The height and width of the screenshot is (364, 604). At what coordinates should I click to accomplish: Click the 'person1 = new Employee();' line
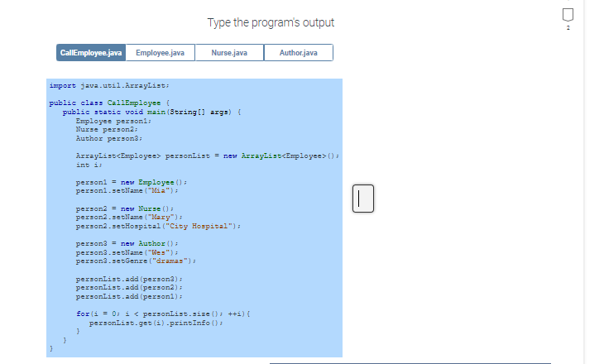pyautogui.click(x=132, y=182)
